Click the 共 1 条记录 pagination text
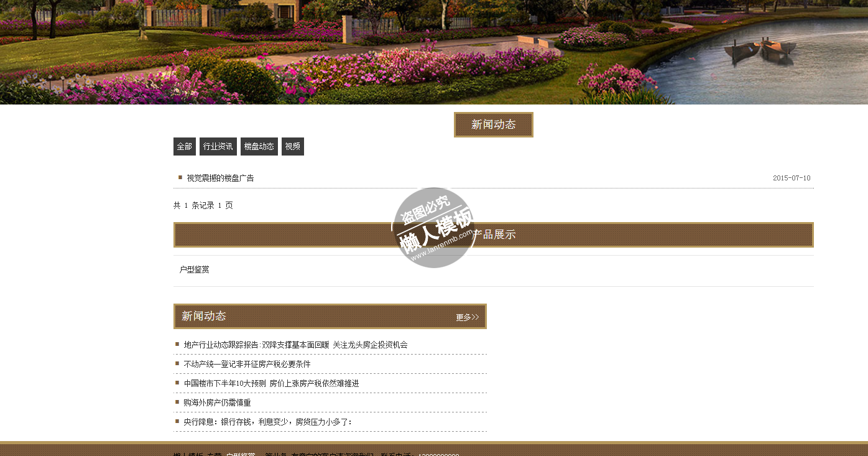This screenshot has height=456, width=868. (203, 205)
